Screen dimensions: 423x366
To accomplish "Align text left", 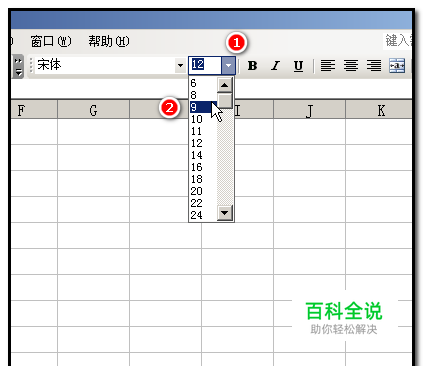I will pyautogui.click(x=328, y=66).
